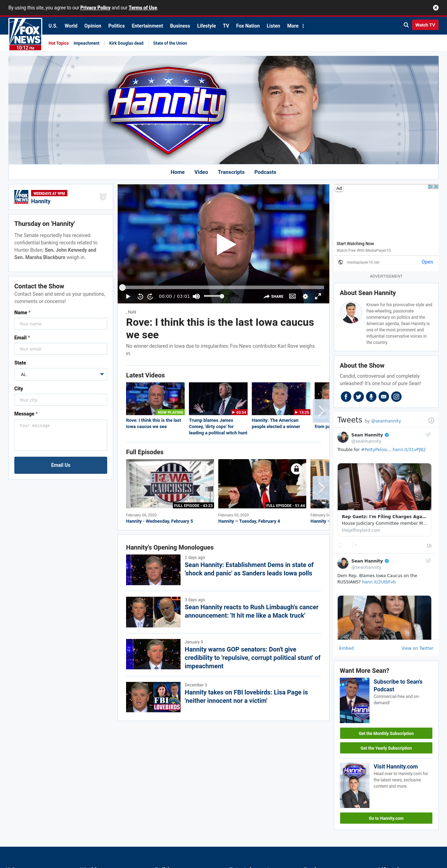Click the Your name input field

pos(61,324)
